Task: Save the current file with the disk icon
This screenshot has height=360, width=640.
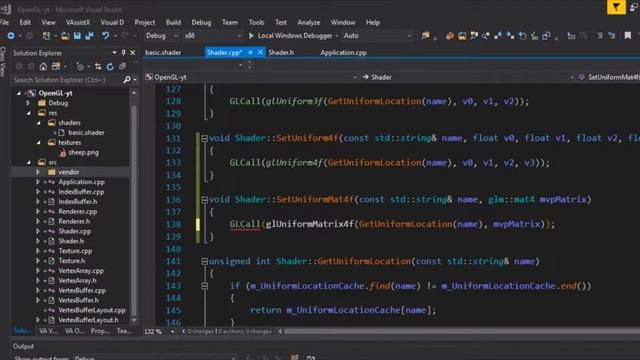Action: [x=77, y=36]
